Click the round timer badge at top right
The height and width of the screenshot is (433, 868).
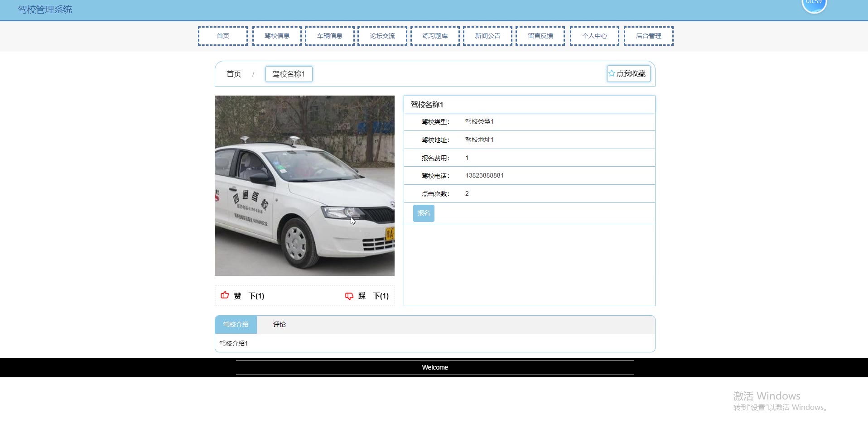click(x=814, y=4)
